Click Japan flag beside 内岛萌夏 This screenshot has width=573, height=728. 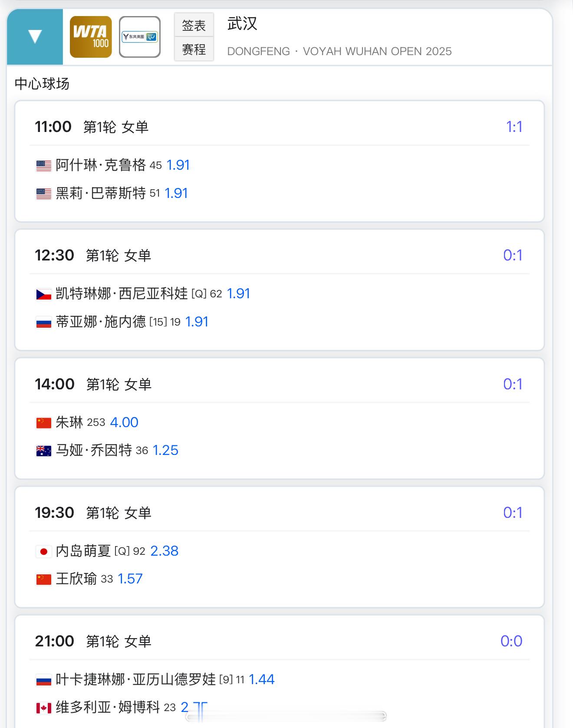(43, 551)
